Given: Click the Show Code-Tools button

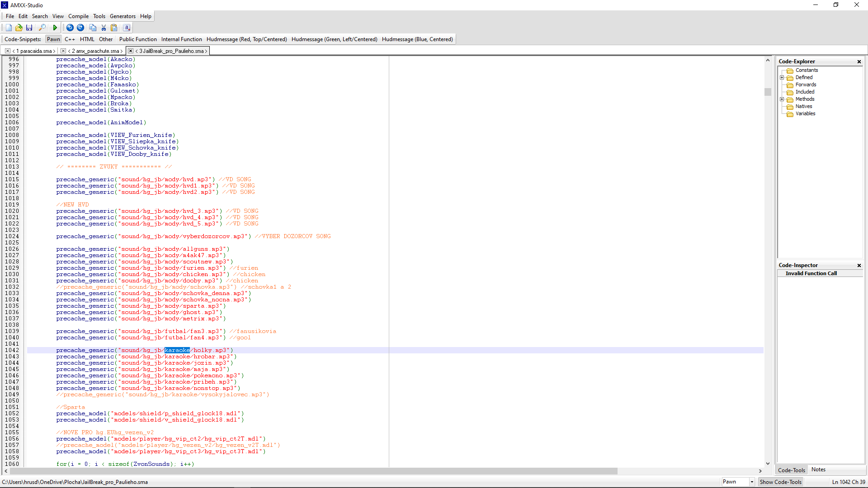Looking at the screenshot, I should (x=780, y=482).
